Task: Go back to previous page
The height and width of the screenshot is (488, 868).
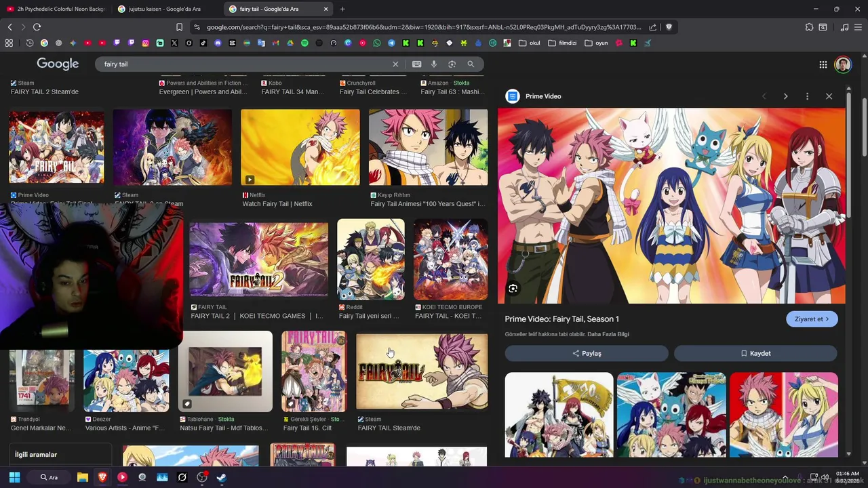Action: pyautogui.click(x=9, y=27)
